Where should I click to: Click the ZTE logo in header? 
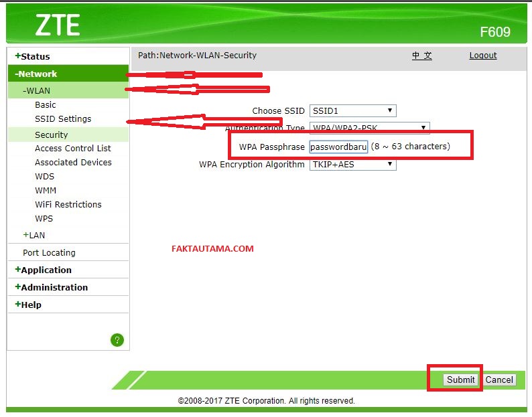(58, 25)
